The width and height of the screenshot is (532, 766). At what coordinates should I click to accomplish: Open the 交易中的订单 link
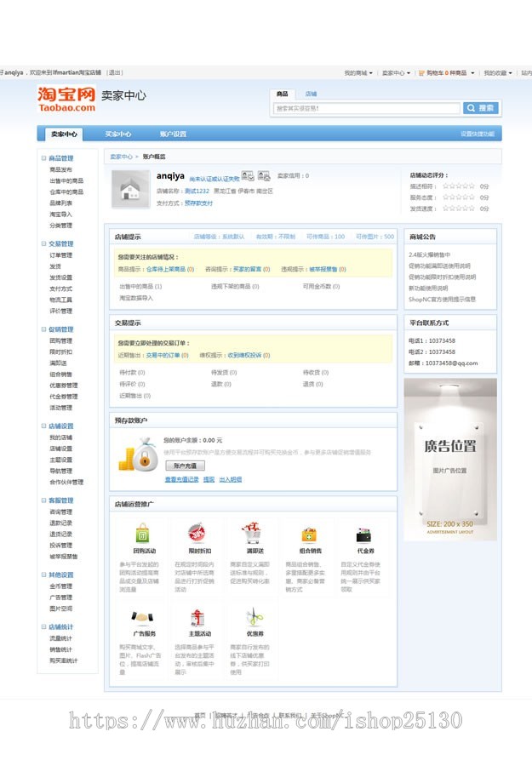coord(167,355)
